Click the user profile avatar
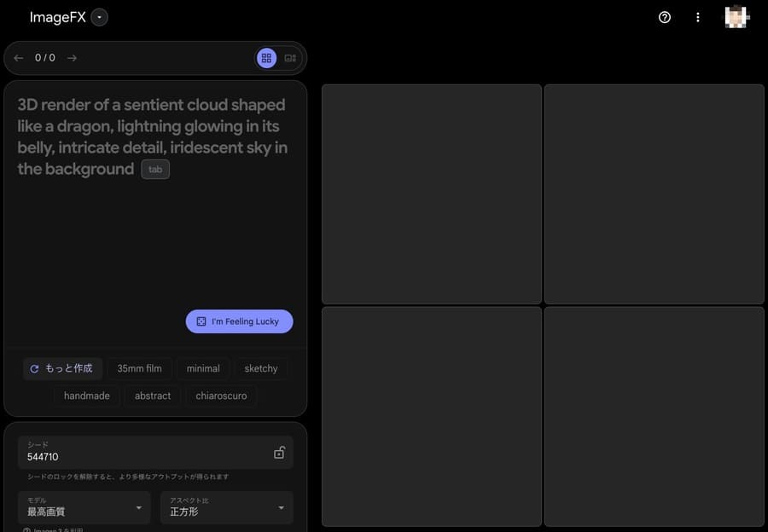 tap(736, 17)
